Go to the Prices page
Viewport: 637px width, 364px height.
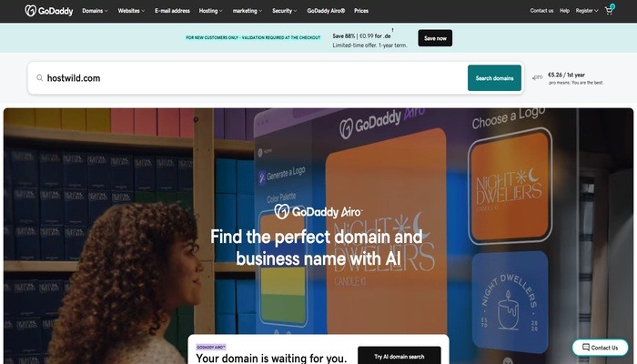pos(361,11)
